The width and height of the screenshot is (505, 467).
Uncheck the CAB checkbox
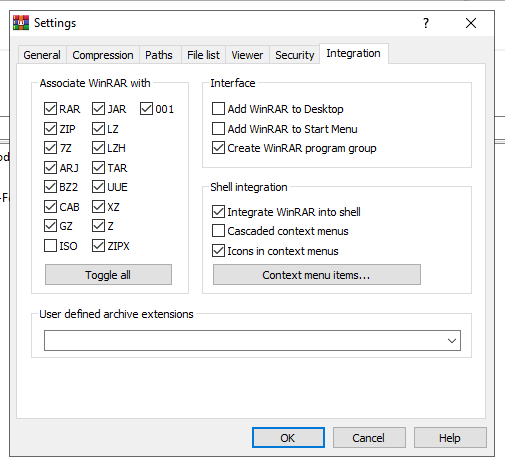[50, 207]
